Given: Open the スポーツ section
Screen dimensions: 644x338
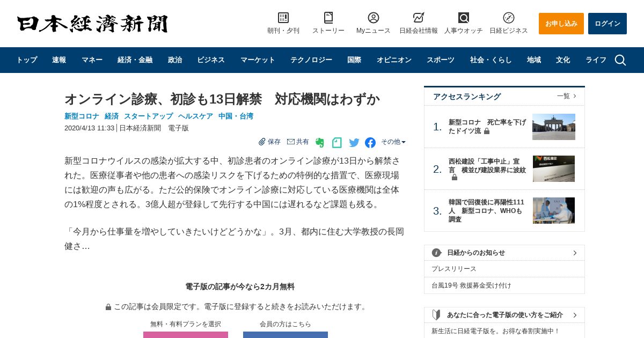Looking at the screenshot, I should pos(441,60).
